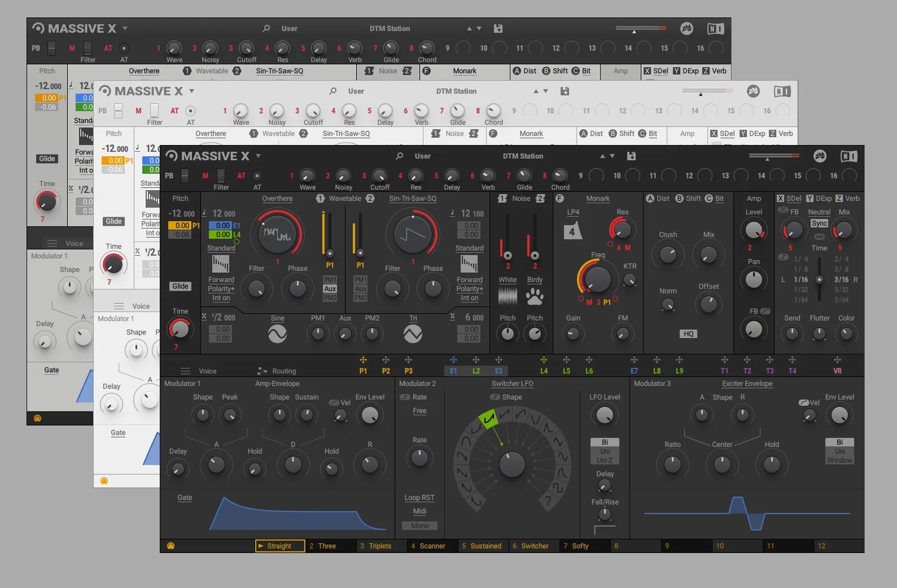Select the Scanner performer tab
This screenshot has height=588, width=897.
[432, 546]
